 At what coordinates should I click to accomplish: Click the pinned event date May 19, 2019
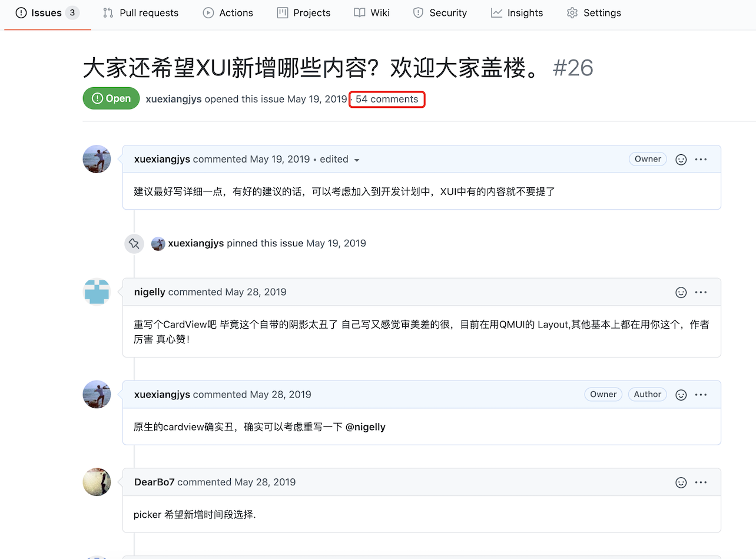(336, 243)
